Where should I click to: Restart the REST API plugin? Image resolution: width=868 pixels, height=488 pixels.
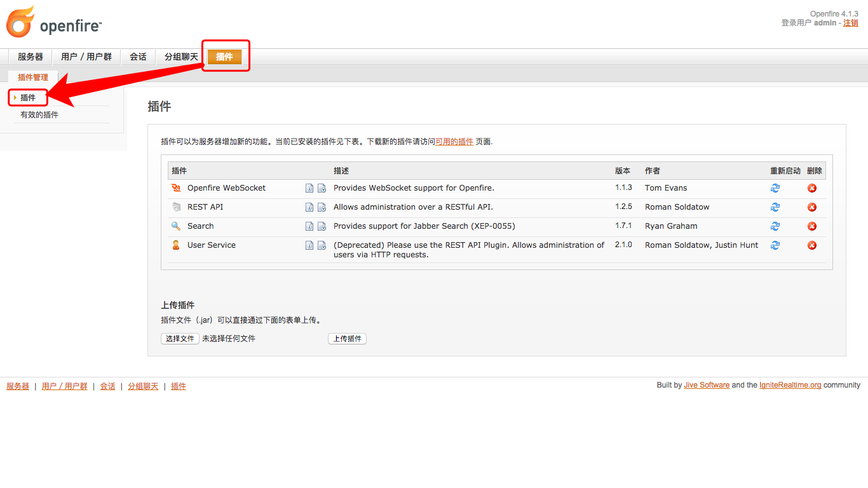(x=775, y=207)
